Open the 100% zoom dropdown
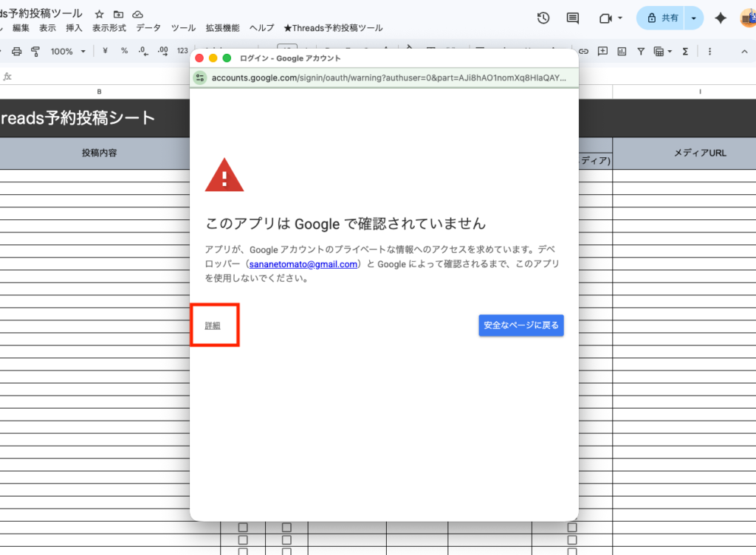The height and width of the screenshot is (555, 756). point(68,52)
